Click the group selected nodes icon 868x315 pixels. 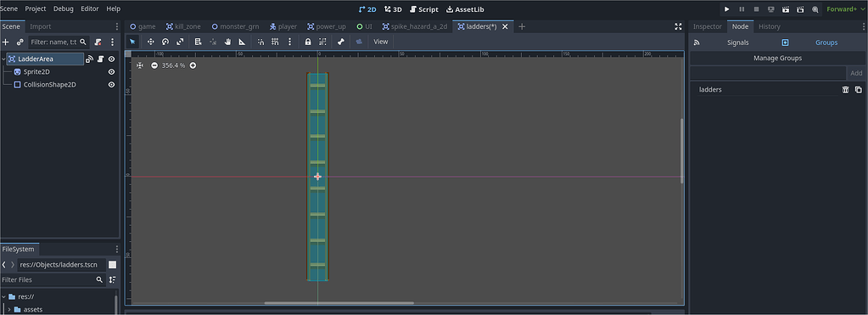click(x=322, y=42)
